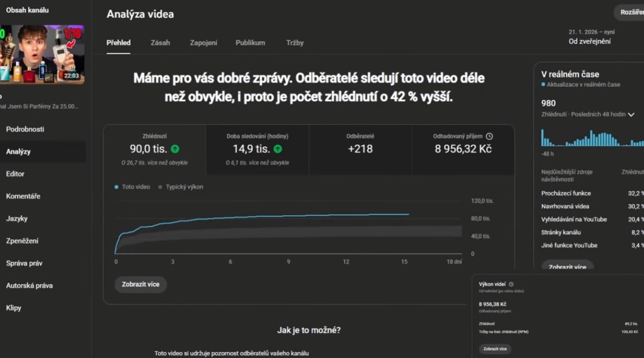Click the Jazyky sidebar icon
Viewport: 644px width, 358px height.
coord(17,218)
